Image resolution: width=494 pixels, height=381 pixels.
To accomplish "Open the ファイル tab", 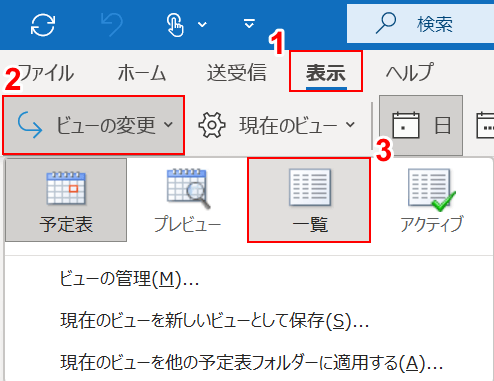I will [47, 72].
